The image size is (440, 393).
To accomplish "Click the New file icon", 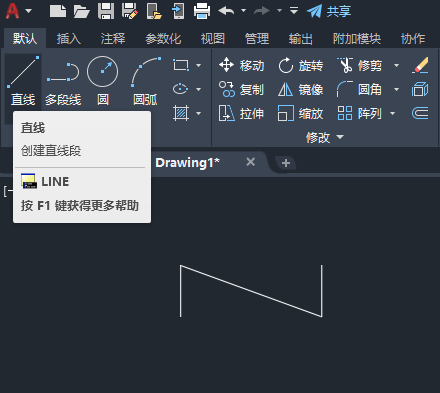I will [58, 11].
